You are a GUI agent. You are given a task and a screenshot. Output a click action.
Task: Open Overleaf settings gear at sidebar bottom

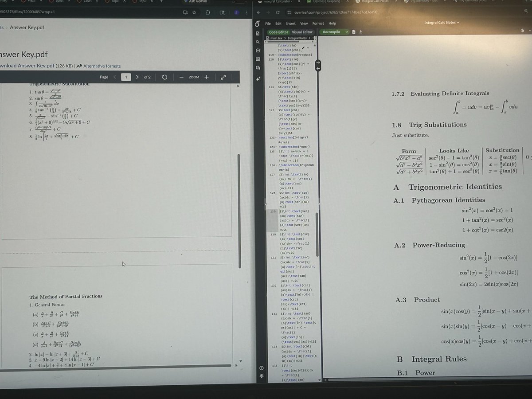point(261,376)
